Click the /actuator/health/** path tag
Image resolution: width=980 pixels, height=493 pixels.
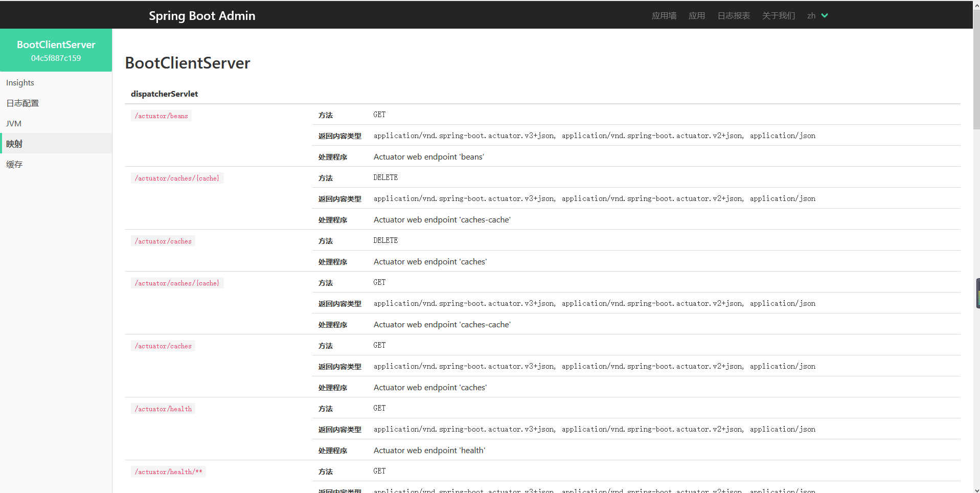(x=168, y=472)
